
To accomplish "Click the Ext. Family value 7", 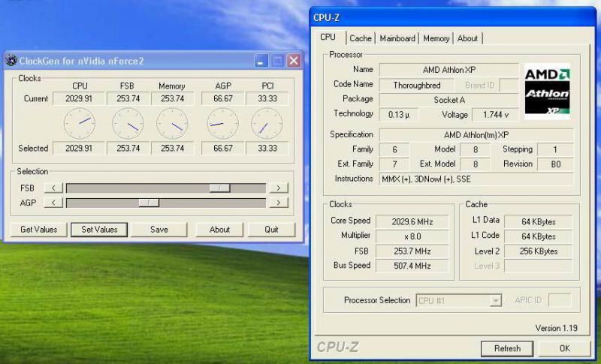I will point(394,164).
